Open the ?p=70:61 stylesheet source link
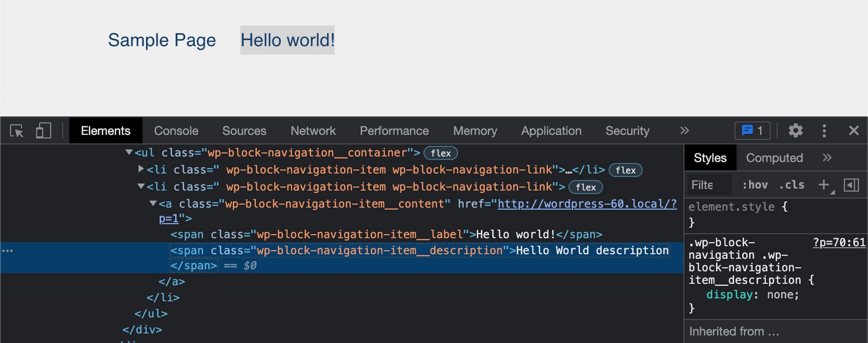Image resolution: width=868 pixels, height=343 pixels. coord(839,243)
